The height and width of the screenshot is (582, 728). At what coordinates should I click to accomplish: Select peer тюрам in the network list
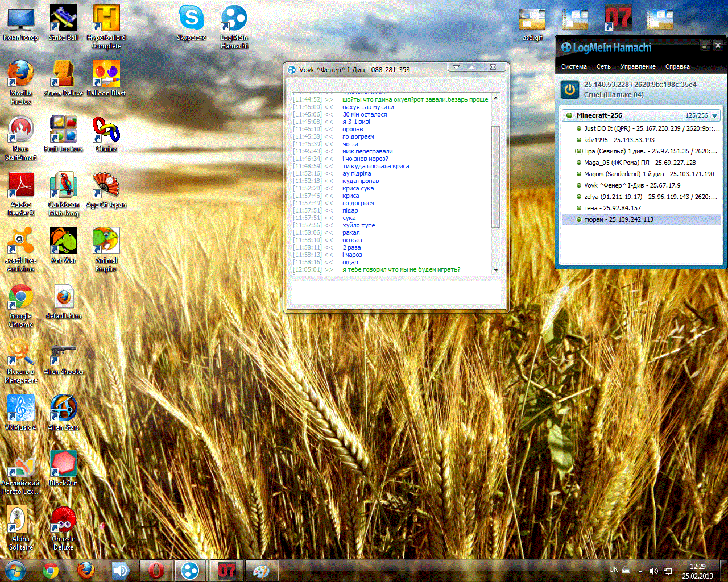click(x=641, y=219)
